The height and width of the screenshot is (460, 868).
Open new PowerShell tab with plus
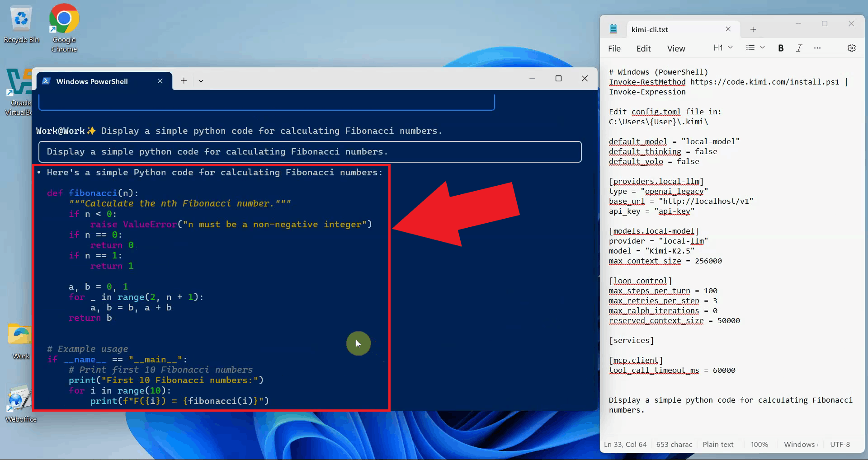184,81
